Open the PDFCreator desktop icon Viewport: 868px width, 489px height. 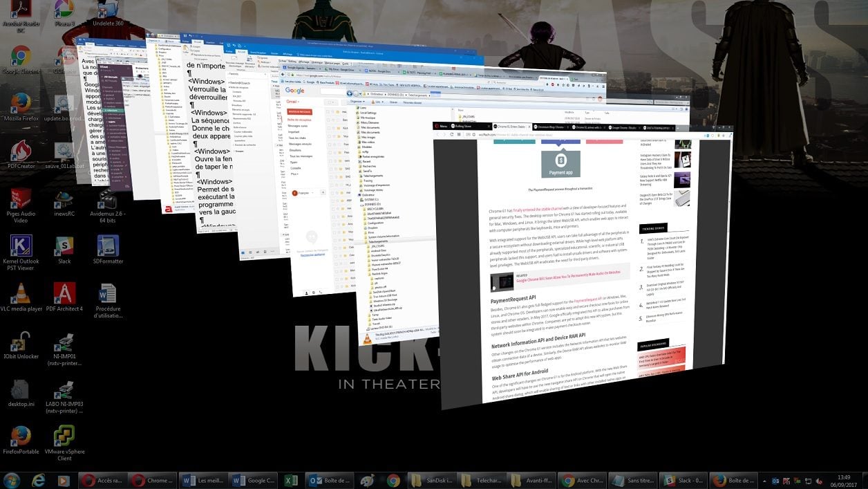[x=21, y=155]
